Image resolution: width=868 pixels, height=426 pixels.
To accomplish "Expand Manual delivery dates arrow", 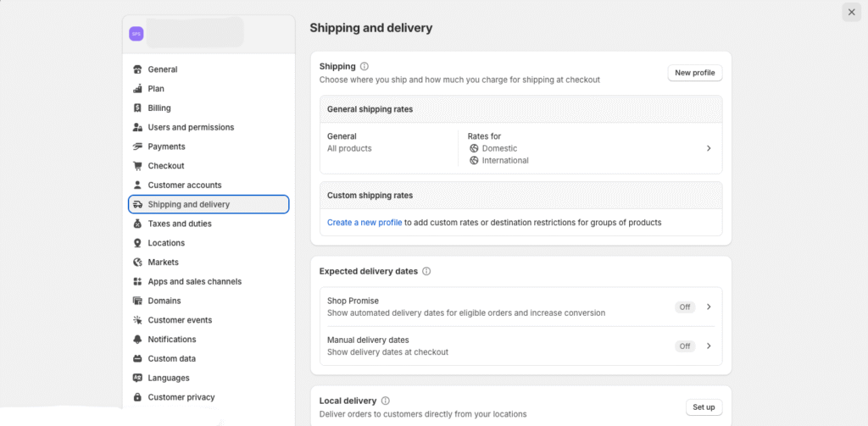I will [x=709, y=346].
